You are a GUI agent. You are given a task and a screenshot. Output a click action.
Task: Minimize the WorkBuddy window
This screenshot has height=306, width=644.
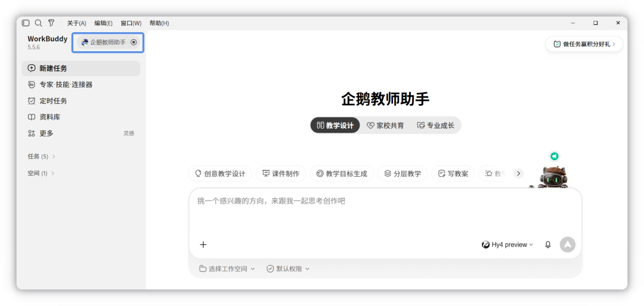[x=573, y=23]
